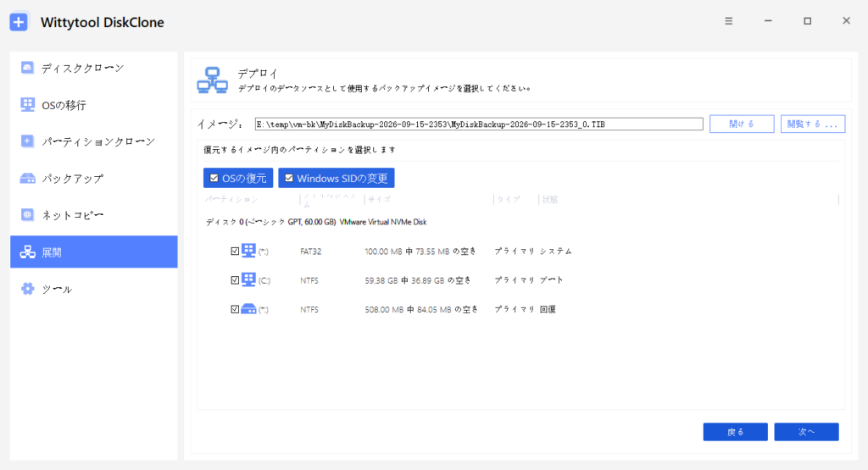
Task: Click the 開ける button
Action: [742, 124]
